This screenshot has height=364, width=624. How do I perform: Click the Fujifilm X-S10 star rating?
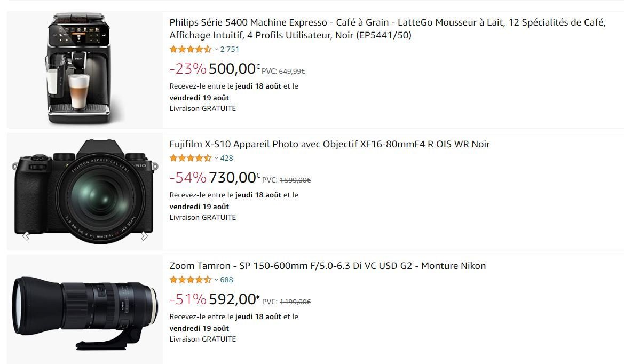[x=191, y=158]
